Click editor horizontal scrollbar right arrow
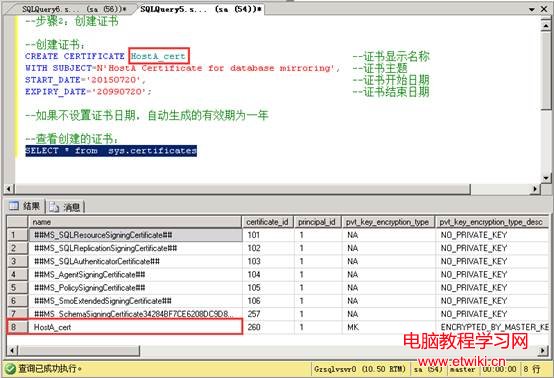This screenshot has width=554, height=378. pyautogui.click(x=535, y=189)
